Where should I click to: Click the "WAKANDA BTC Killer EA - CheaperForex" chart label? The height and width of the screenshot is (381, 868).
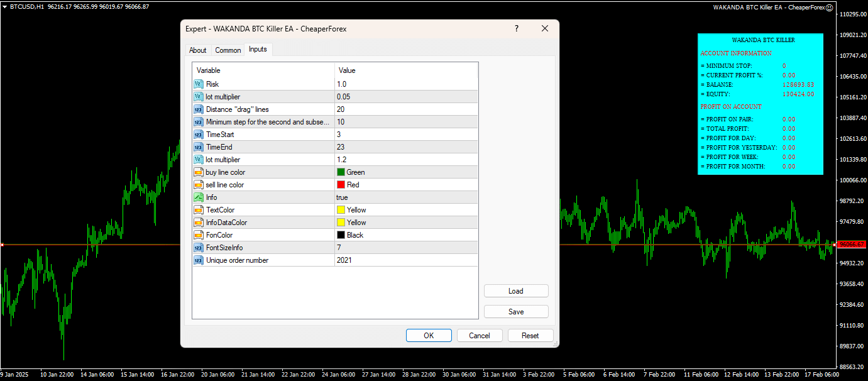tap(768, 8)
